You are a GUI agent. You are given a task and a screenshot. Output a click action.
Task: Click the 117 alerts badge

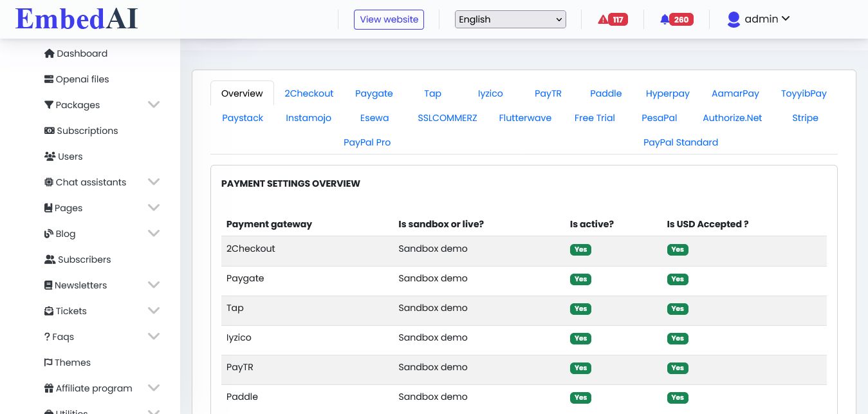pos(618,19)
